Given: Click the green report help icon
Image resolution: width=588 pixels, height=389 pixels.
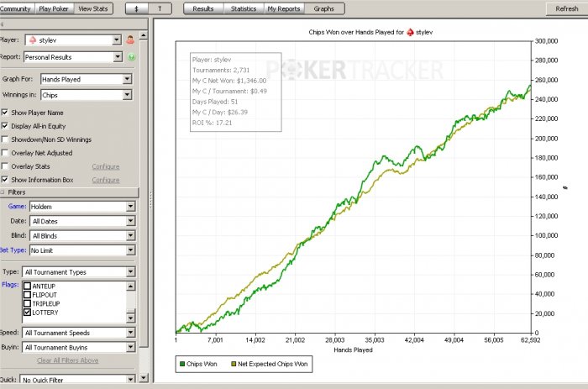Looking at the screenshot, I should click(131, 57).
